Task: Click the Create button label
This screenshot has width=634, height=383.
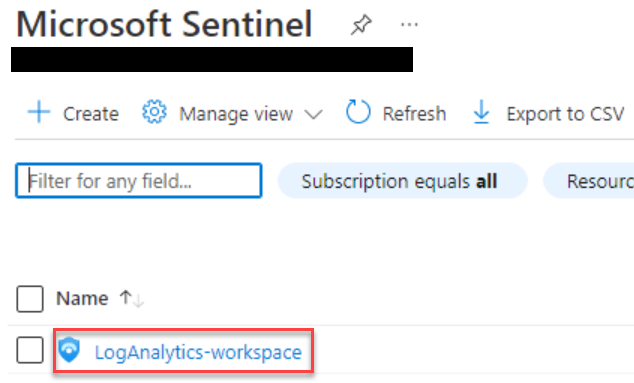Action: point(91,114)
